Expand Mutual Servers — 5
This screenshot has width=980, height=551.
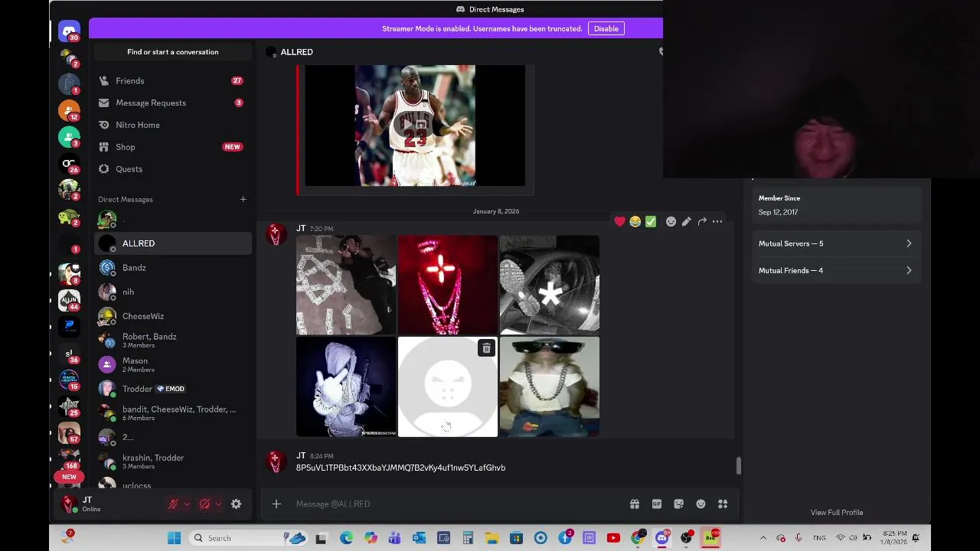point(837,243)
